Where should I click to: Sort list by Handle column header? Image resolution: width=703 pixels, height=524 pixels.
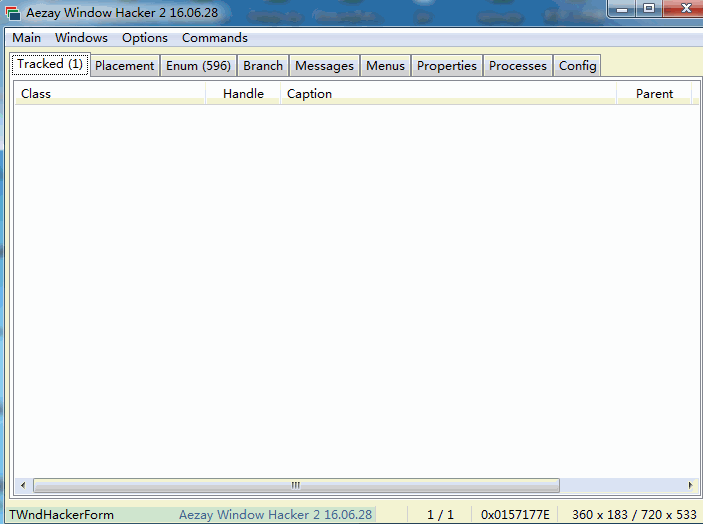[x=243, y=93]
